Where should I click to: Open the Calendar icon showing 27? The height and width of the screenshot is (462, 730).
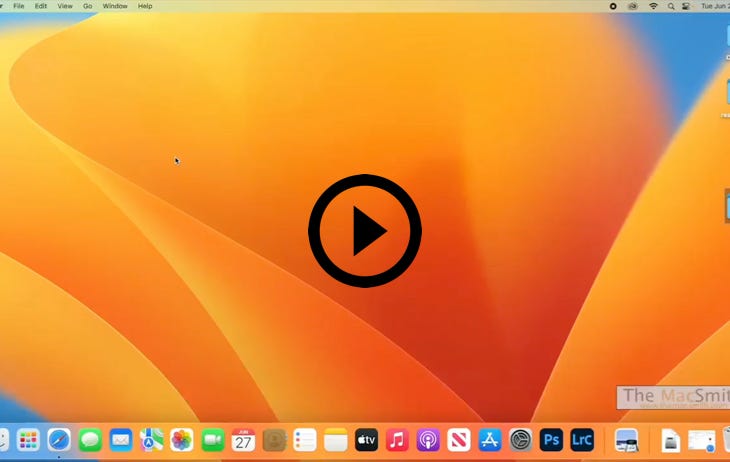click(243, 440)
